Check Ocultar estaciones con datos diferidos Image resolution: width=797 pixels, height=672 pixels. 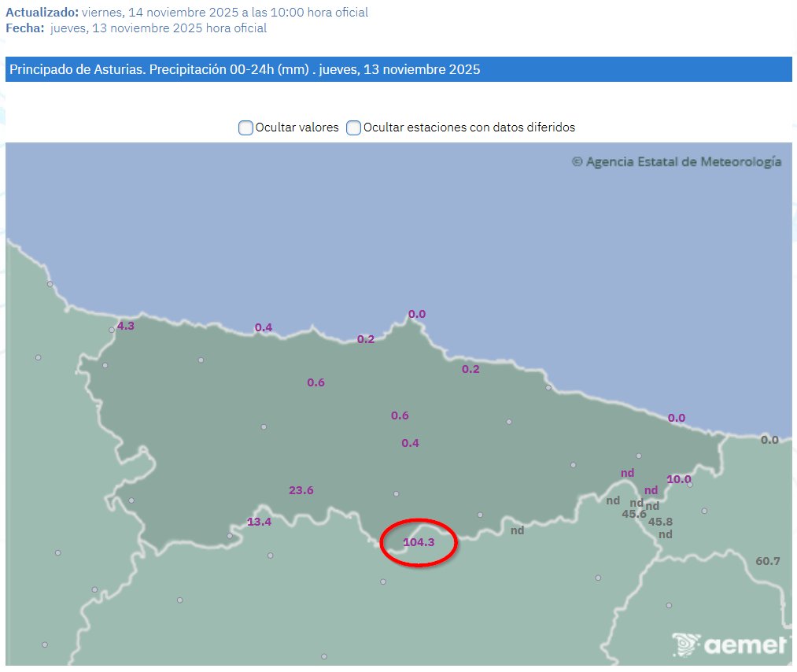(353, 127)
